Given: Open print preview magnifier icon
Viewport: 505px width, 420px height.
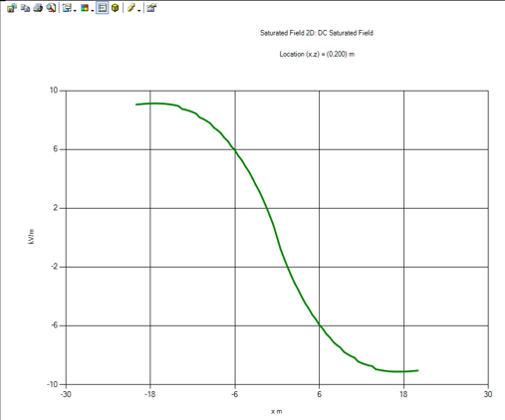Looking at the screenshot, I should point(51,8).
